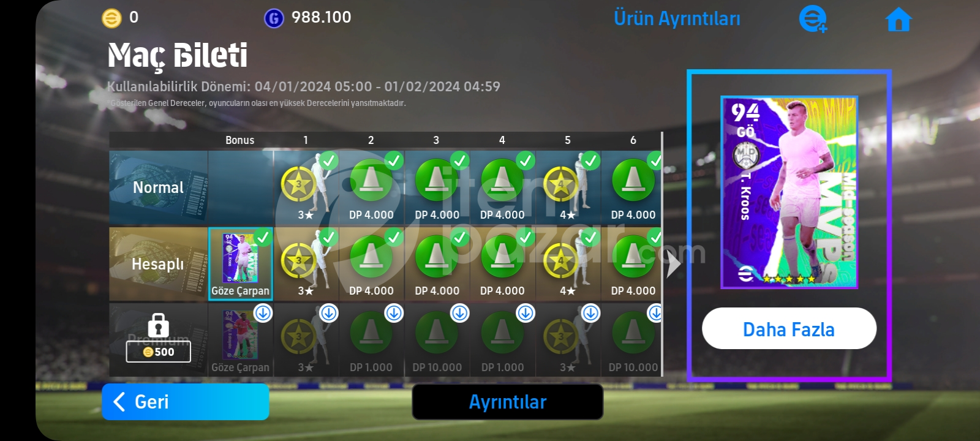
Task: Tap the yellow eFootball coin balance icon
Action: coord(111,18)
